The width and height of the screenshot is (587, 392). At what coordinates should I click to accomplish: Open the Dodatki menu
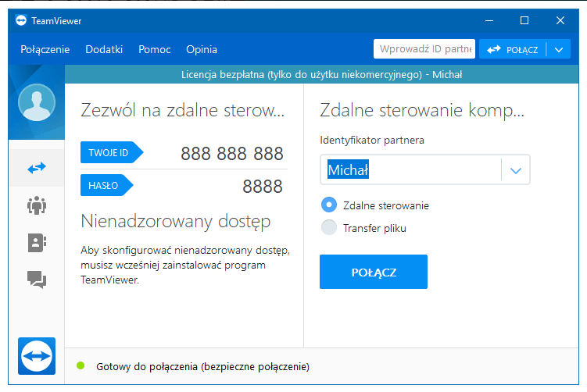[x=104, y=49]
